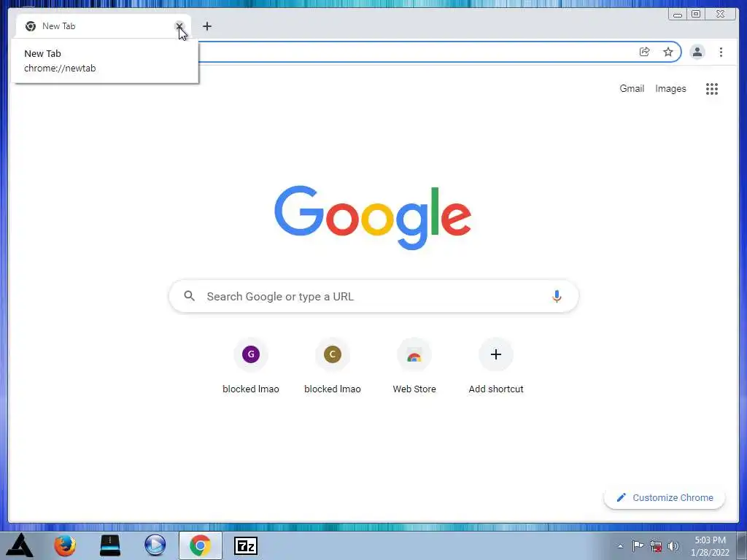
Task: Open the clock showing 5:03 PM
Action: [x=710, y=546]
